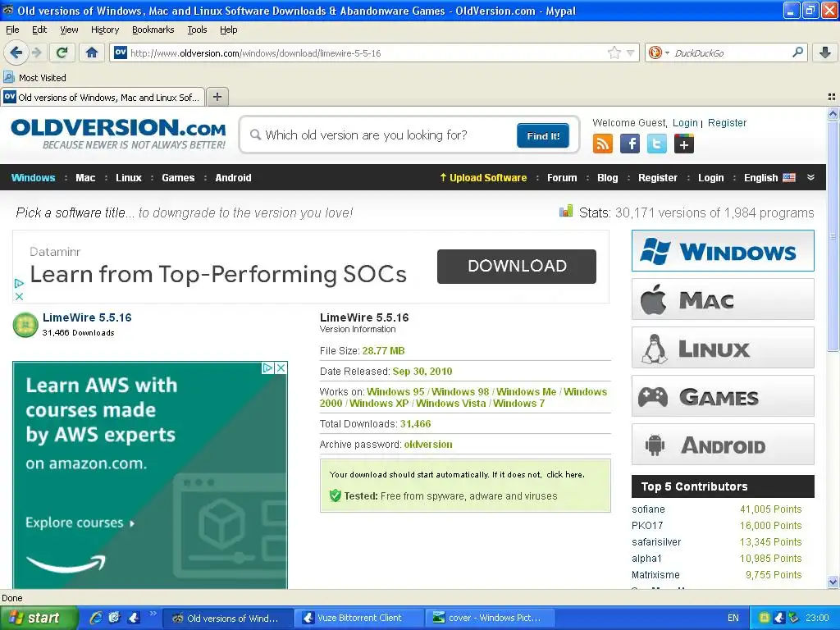Follow the Login link beside Welcome Guest
The height and width of the screenshot is (630, 840).
(685, 123)
